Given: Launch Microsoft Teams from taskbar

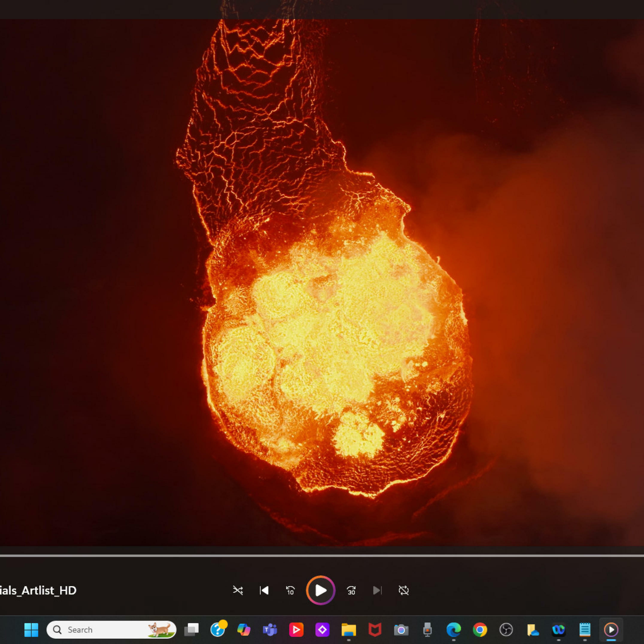Looking at the screenshot, I should [270, 630].
